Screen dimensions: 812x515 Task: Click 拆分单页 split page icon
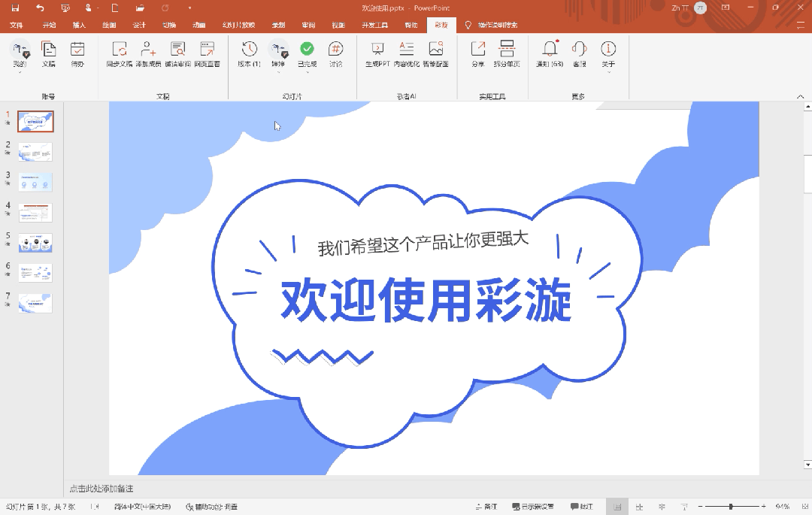tap(507, 54)
